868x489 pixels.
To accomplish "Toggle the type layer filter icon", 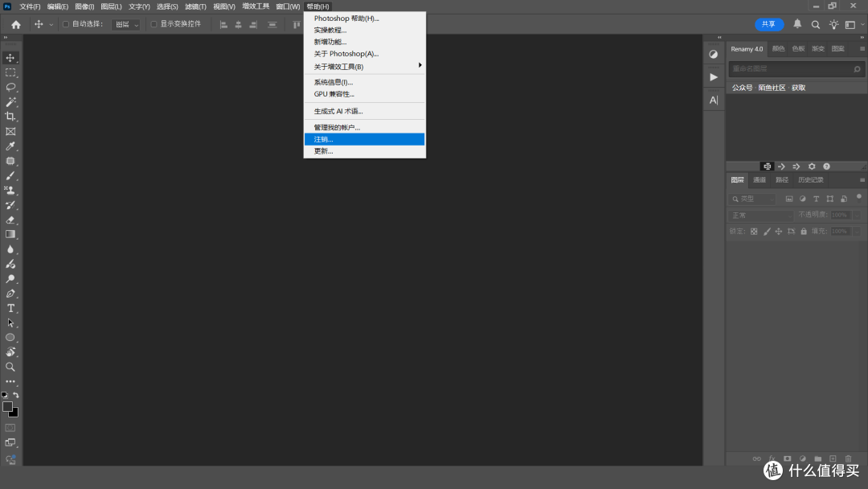I will 816,199.
